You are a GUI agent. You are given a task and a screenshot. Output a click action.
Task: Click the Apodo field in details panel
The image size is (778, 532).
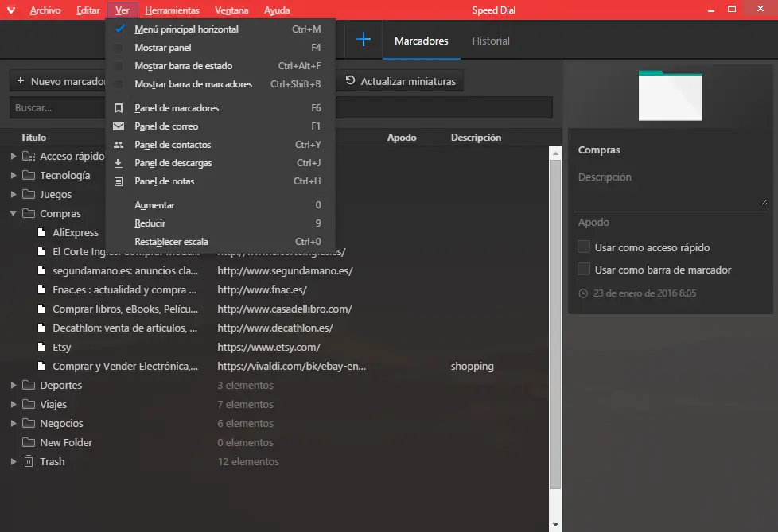coord(672,222)
